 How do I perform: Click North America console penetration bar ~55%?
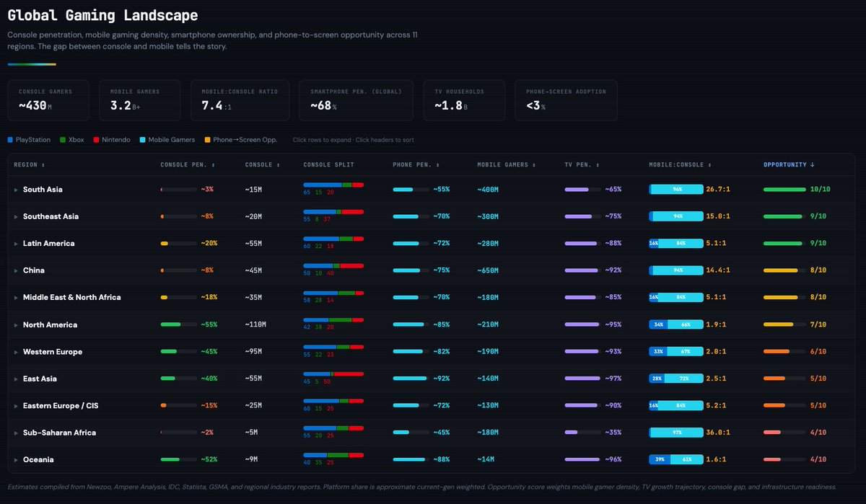pos(178,324)
